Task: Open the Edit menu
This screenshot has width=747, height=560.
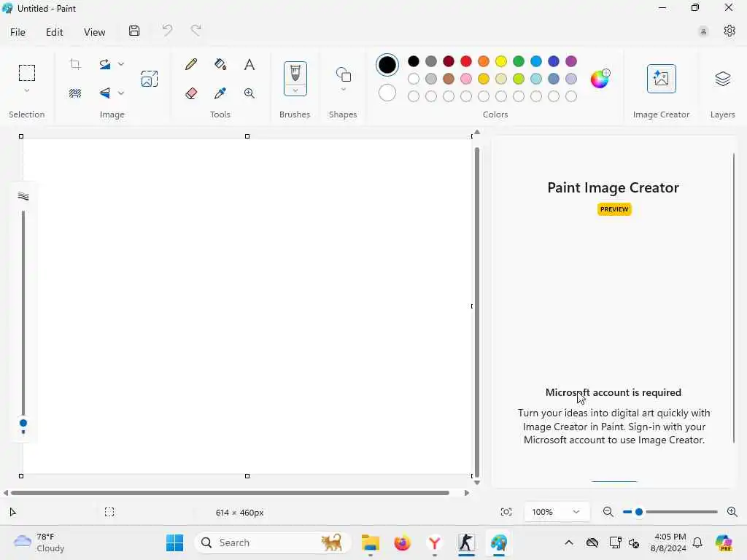Action: [x=54, y=32]
